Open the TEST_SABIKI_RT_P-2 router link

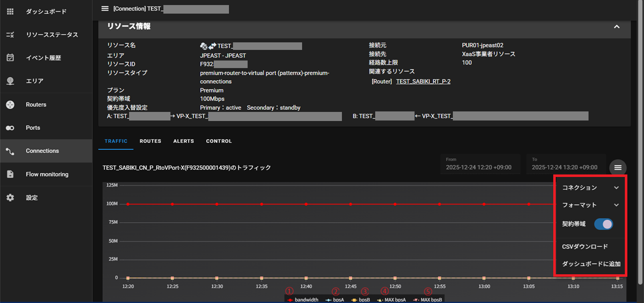423,81
